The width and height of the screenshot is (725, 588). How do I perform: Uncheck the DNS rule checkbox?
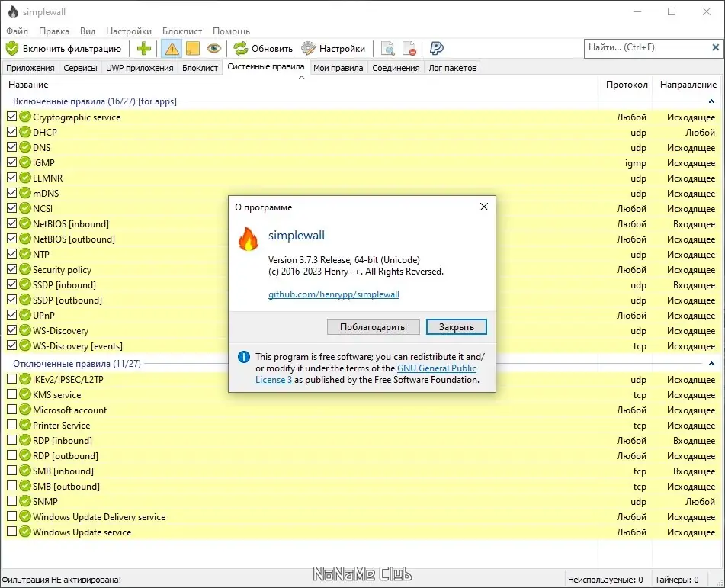click(11, 147)
